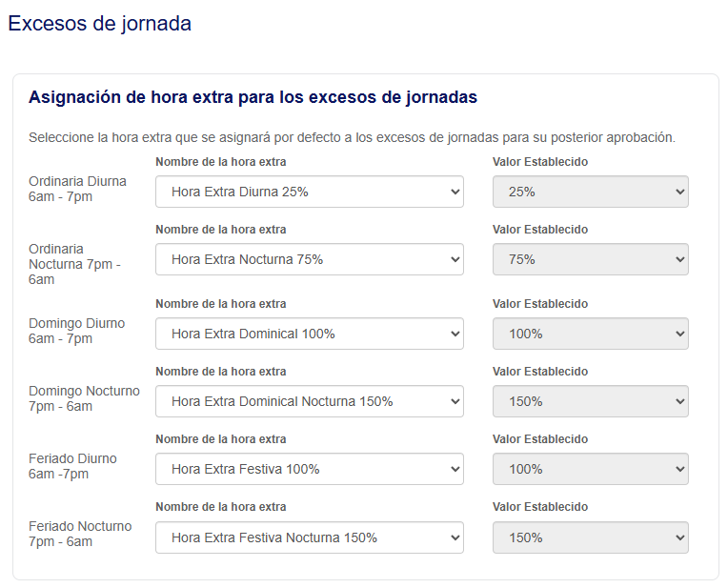Expand the Hora Extra Dominical Nocturna 150% dropdown
This screenshot has width=728, height=588.
(x=309, y=401)
